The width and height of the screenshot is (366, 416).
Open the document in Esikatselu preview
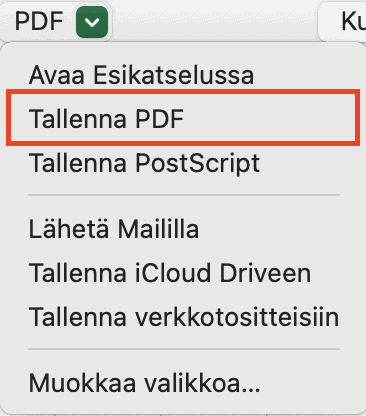(183, 75)
